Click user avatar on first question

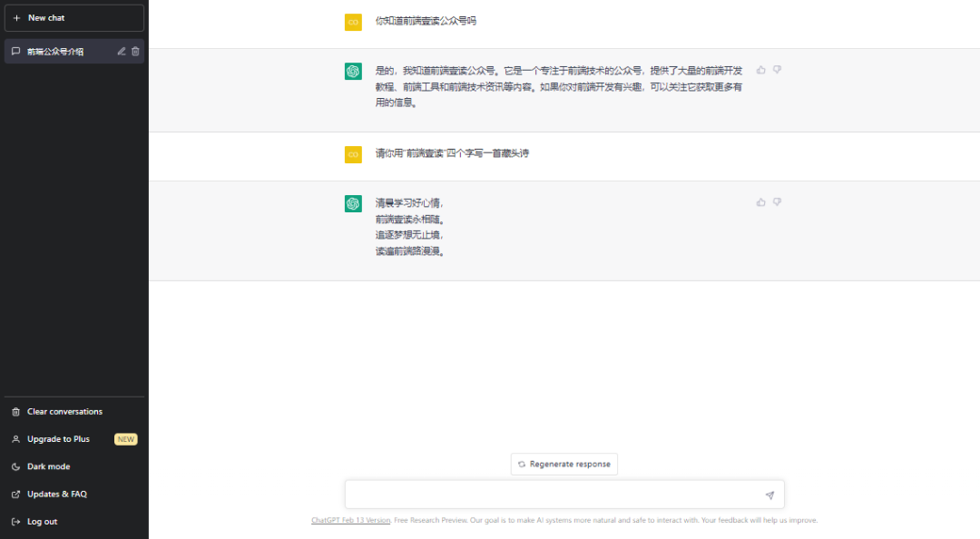353,22
